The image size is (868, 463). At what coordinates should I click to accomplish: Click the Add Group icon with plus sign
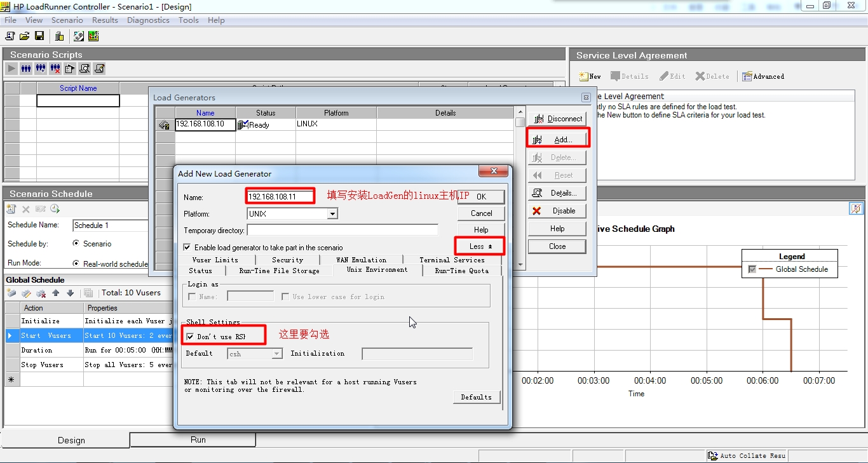(x=41, y=69)
